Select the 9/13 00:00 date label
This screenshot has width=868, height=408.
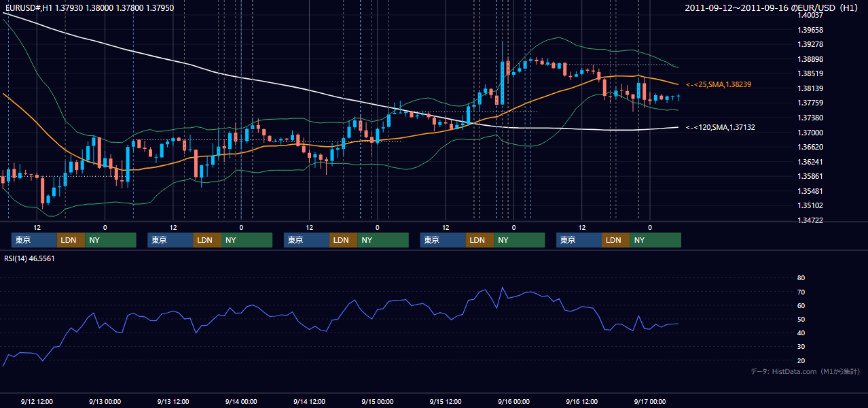point(105,401)
